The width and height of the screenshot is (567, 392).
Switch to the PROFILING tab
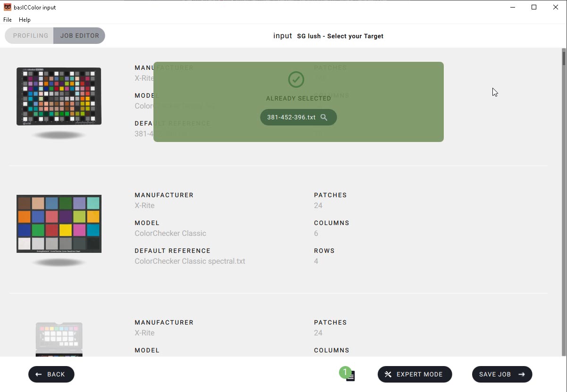pyautogui.click(x=30, y=36)
